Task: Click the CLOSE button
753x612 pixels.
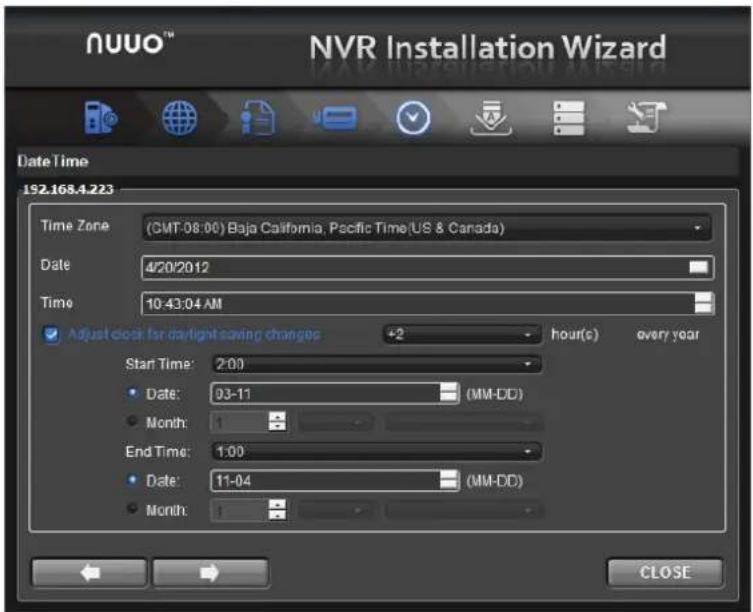Action: click(x=665, y=572)
